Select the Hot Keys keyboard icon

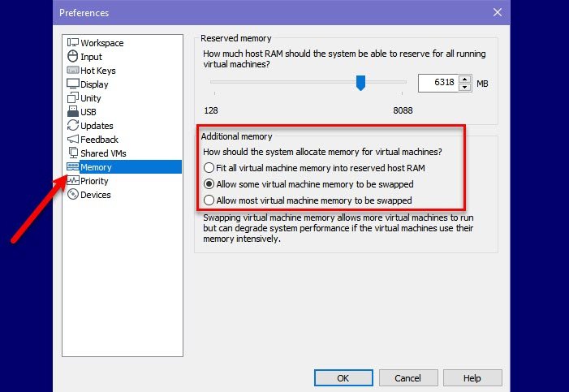pos(72,71)
